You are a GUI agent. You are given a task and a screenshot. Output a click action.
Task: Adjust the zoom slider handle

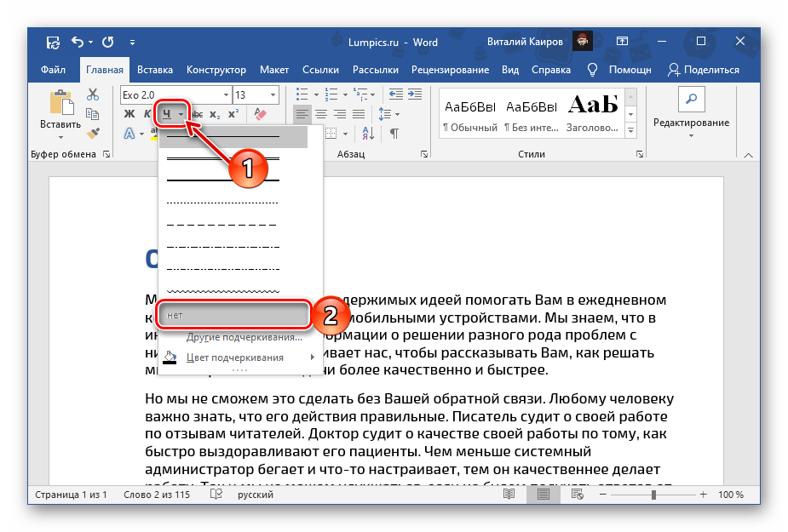[653, 495]
